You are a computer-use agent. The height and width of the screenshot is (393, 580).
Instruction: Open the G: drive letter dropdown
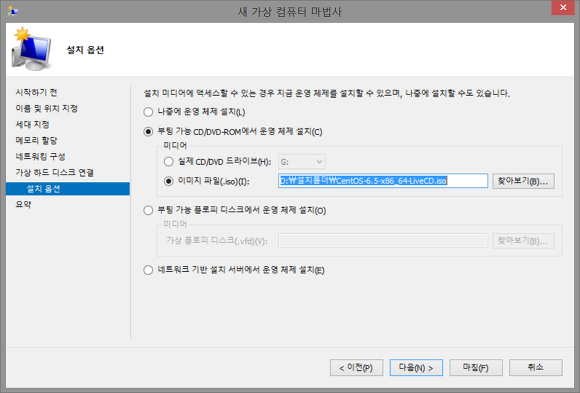pyautogui.click(x=302, y=162)
